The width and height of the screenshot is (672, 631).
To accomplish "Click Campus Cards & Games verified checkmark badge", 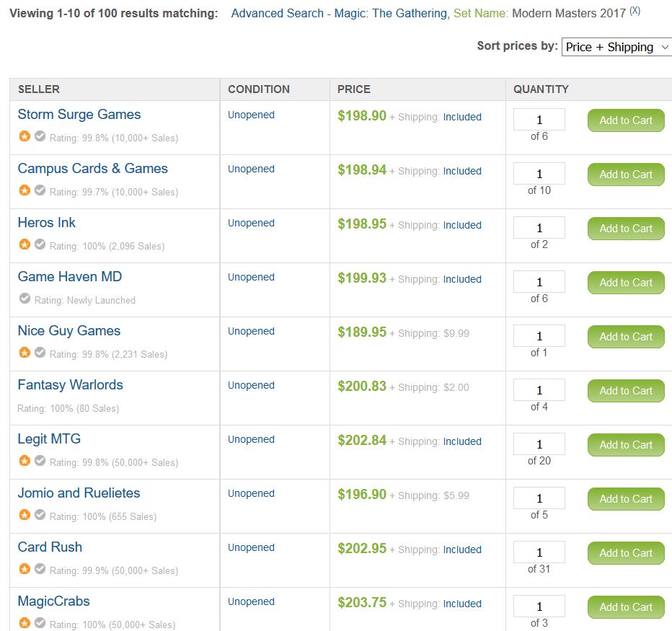I will click(40, 190).
